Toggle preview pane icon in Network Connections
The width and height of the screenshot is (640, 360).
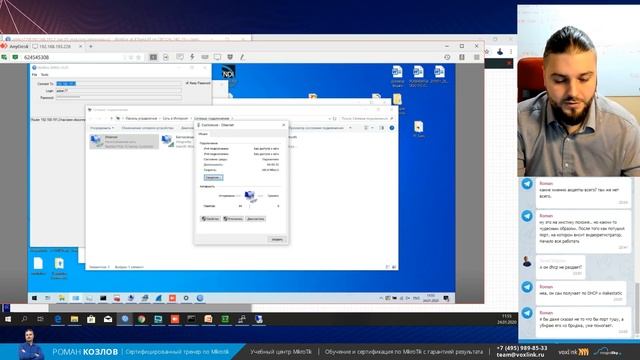[x=382, y=128]
